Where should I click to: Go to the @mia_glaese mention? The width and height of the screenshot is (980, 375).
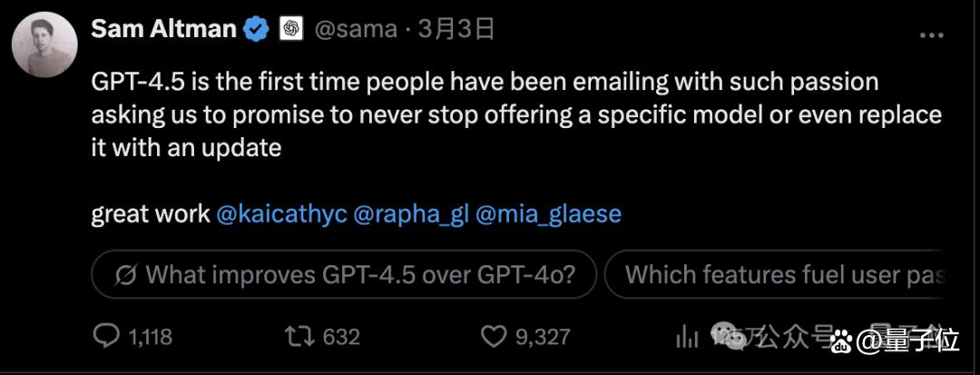548,214
